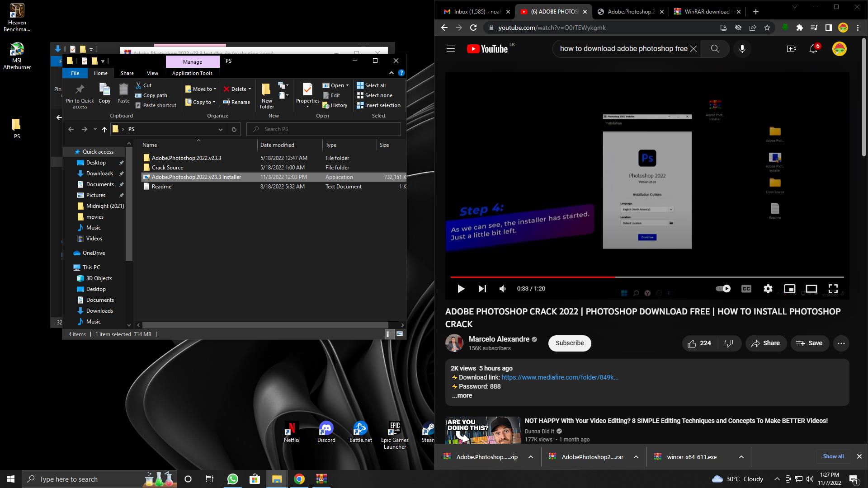Open the Delete dropdown arrow in ribbon
Viewport: 868px width, 488px height.
(x=250, y=89)
